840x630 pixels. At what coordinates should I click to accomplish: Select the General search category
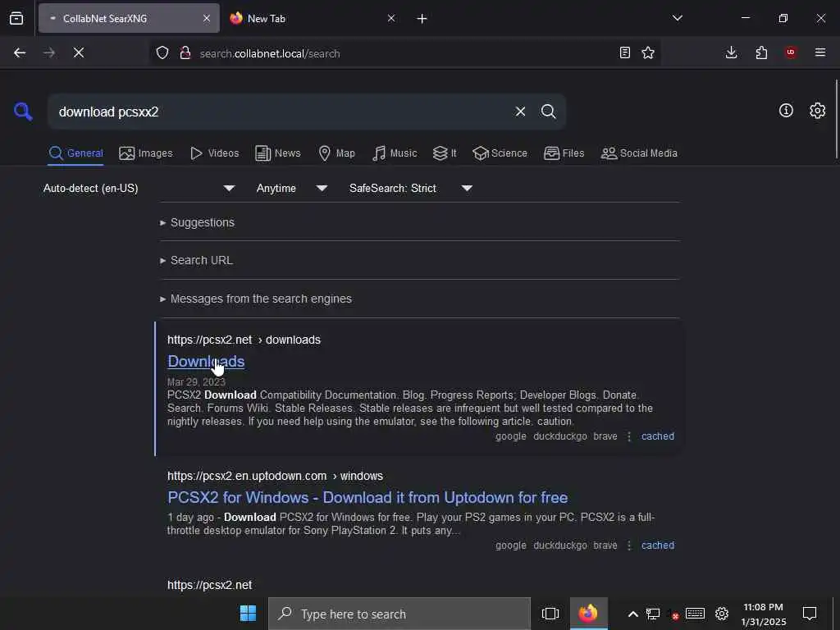pos(75,153)
